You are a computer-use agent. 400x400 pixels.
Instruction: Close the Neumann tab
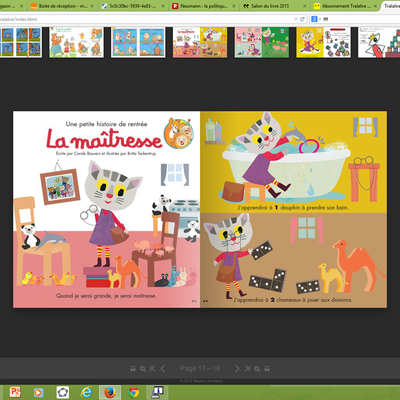tap(234, 6)
